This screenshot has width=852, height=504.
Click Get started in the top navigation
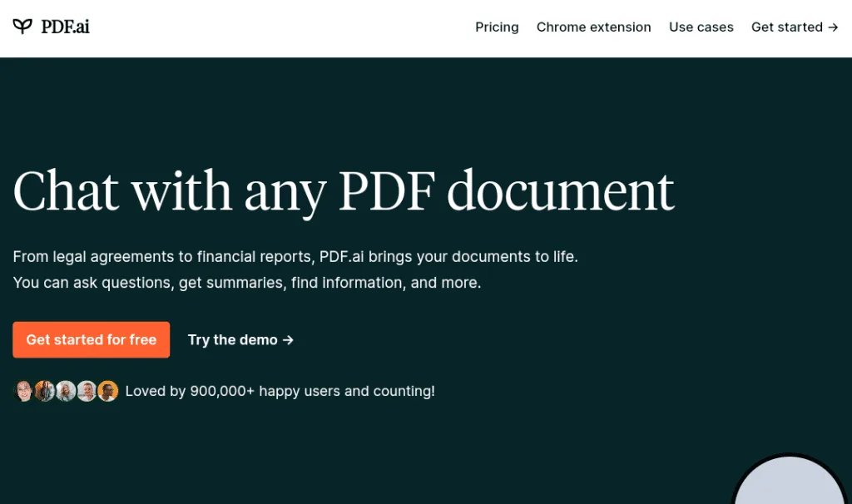[786, 27]
